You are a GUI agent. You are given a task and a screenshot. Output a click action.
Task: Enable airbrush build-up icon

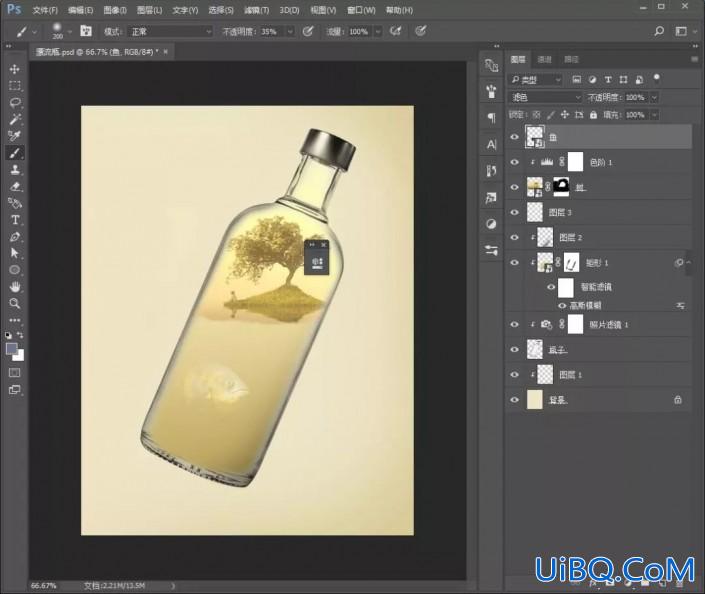coord(395,31)
